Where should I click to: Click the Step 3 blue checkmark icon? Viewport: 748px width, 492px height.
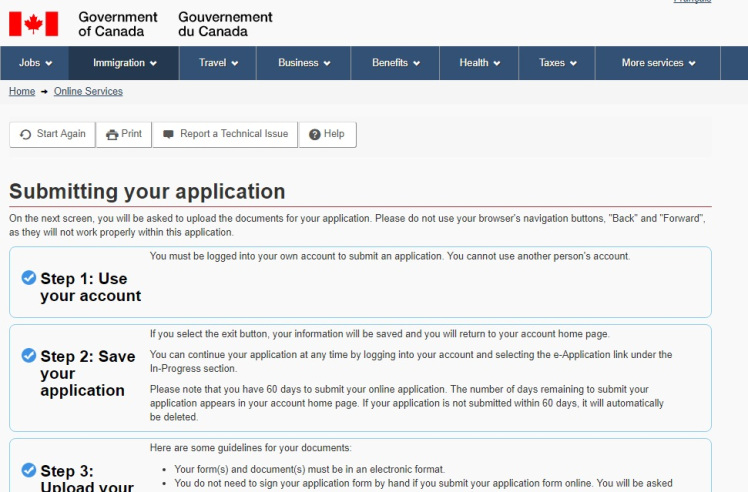pos(29,470)
